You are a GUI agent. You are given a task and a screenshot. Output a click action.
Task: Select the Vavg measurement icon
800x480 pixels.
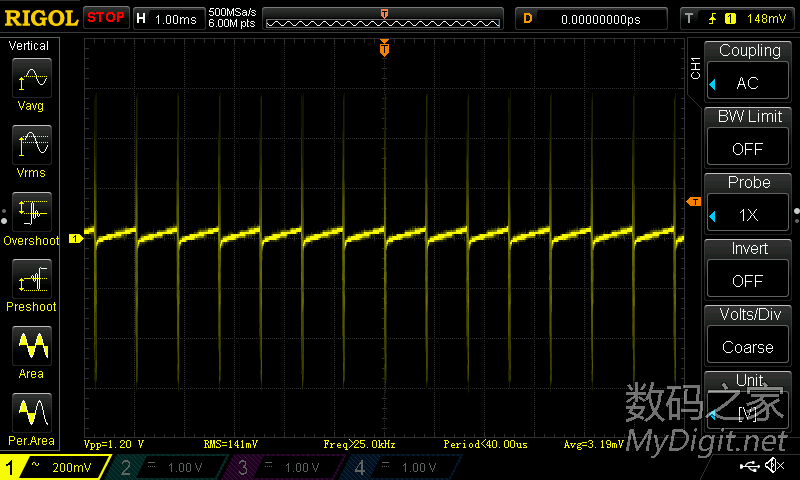click(32, 78)
